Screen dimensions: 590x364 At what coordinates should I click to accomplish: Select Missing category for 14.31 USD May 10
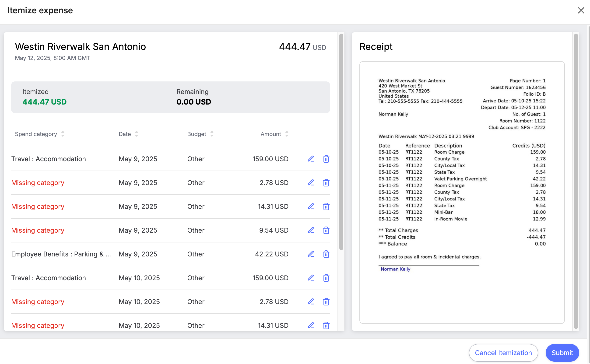(x=38, y=326)
